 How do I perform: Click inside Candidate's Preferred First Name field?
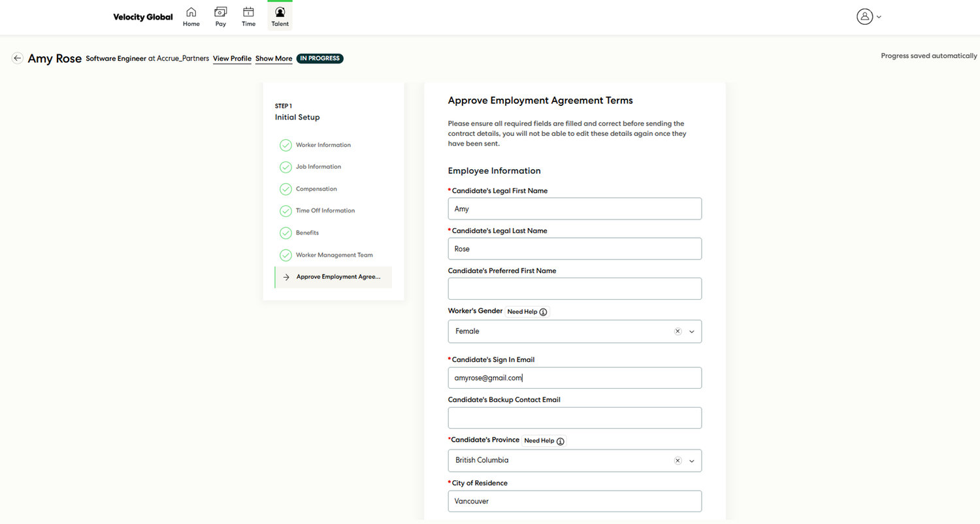[574, 288]
